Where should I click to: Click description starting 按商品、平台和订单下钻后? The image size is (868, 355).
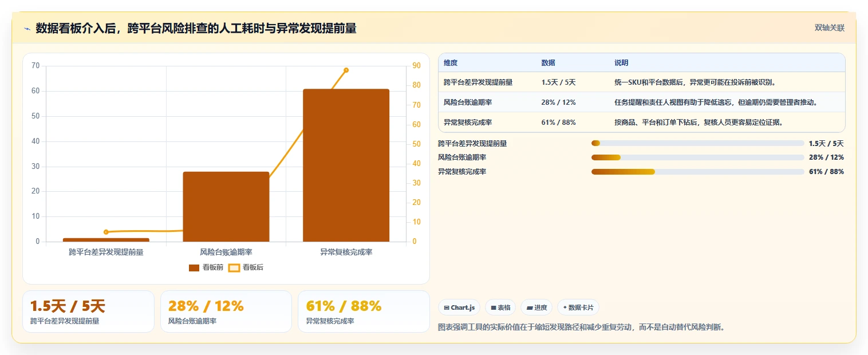[x=699, y=123]
